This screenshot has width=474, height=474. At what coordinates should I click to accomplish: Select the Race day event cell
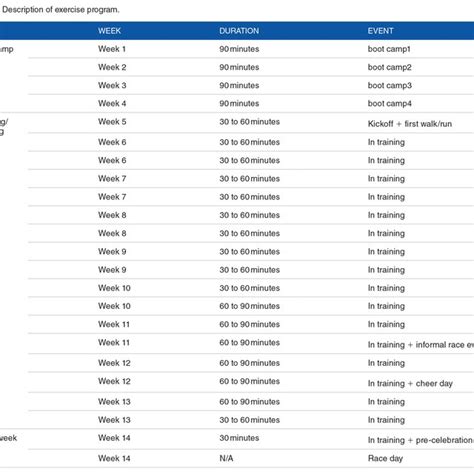click(x=385, y=459)
